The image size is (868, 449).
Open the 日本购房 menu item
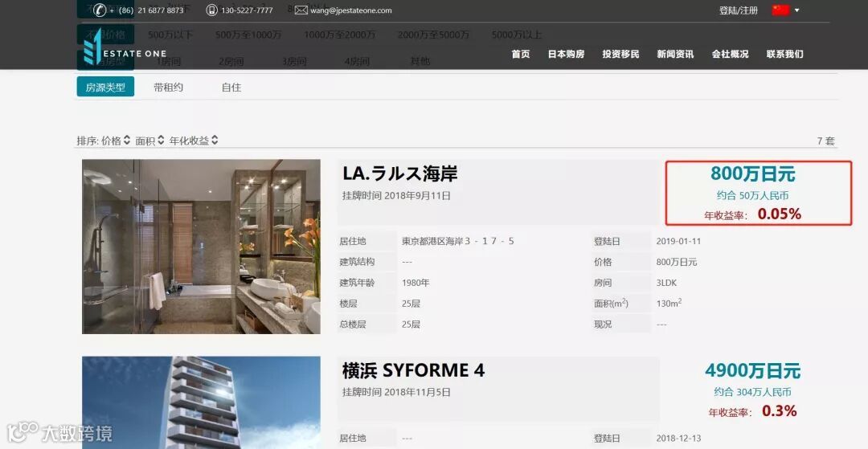567,54
